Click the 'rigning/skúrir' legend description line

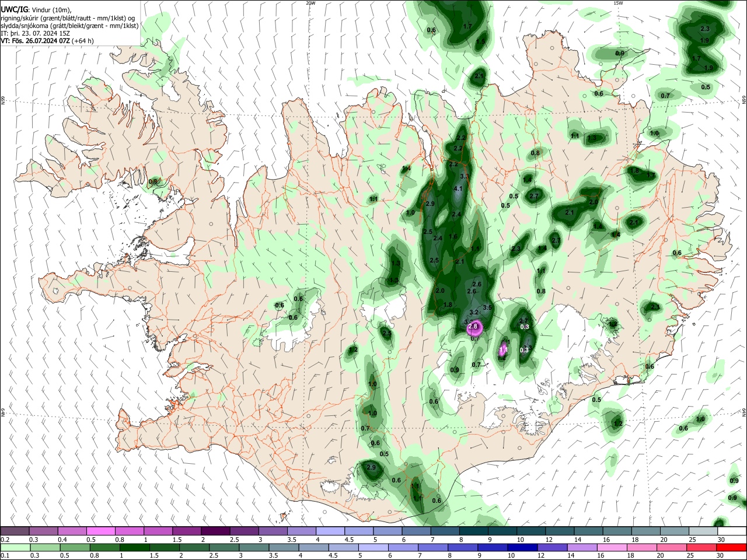pos(68,18)
